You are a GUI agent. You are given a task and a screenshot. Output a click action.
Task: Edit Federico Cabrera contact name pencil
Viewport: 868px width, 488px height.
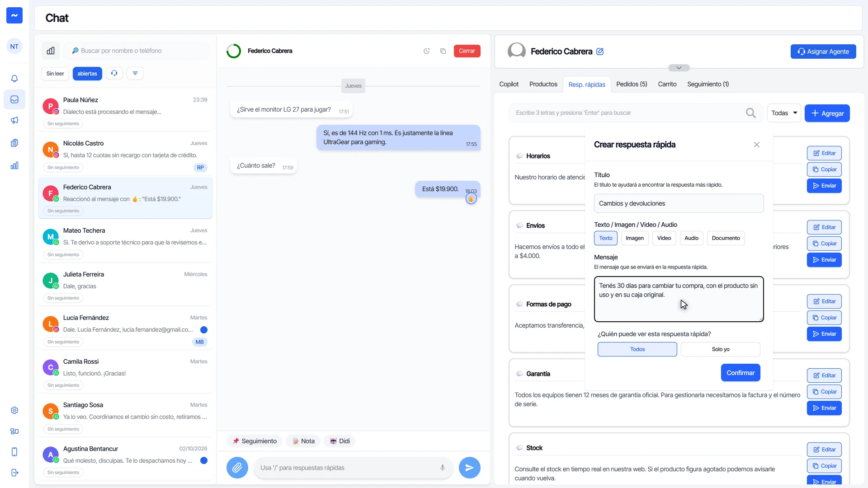(600, 52)
